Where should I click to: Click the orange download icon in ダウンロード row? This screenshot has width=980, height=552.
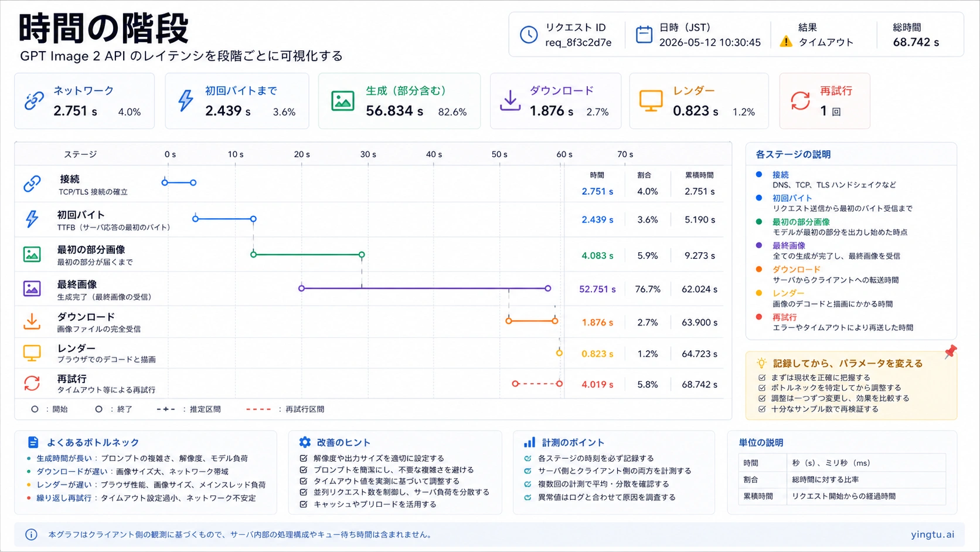click(32, 321)
